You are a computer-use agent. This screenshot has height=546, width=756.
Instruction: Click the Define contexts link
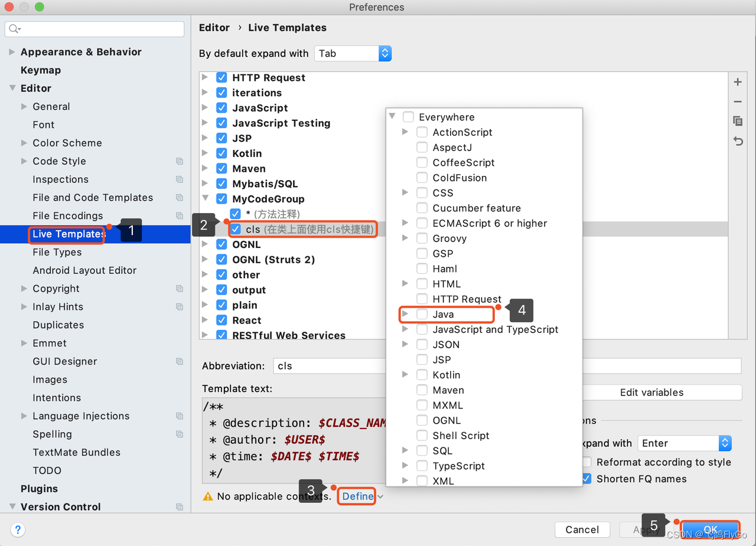point(358,496)
